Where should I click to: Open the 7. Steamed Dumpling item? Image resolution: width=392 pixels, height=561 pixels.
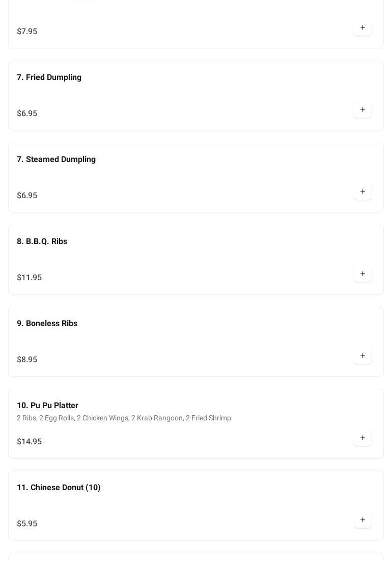click(x=56, y=159)
